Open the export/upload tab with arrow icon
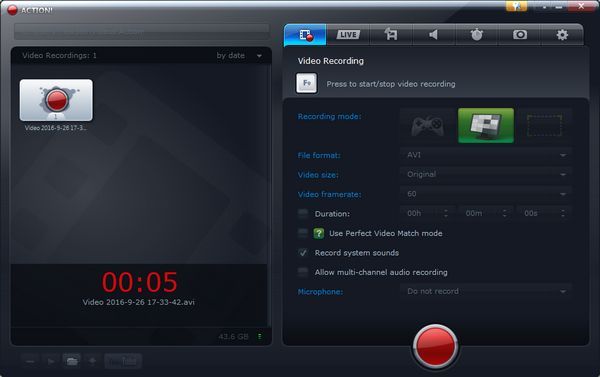The width and height of the screenshot is (600, 377). (x=391, y=35)
